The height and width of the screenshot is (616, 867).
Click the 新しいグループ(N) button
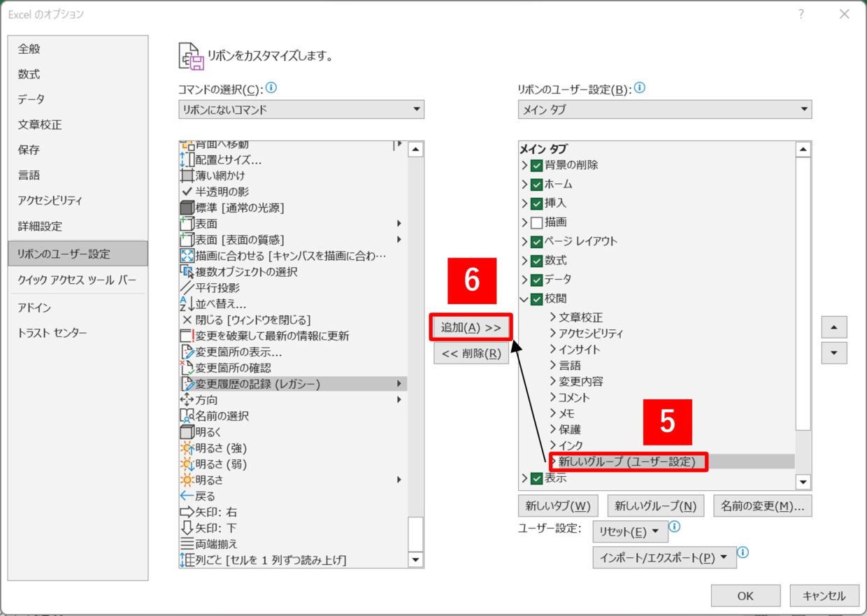coord(655,506)
